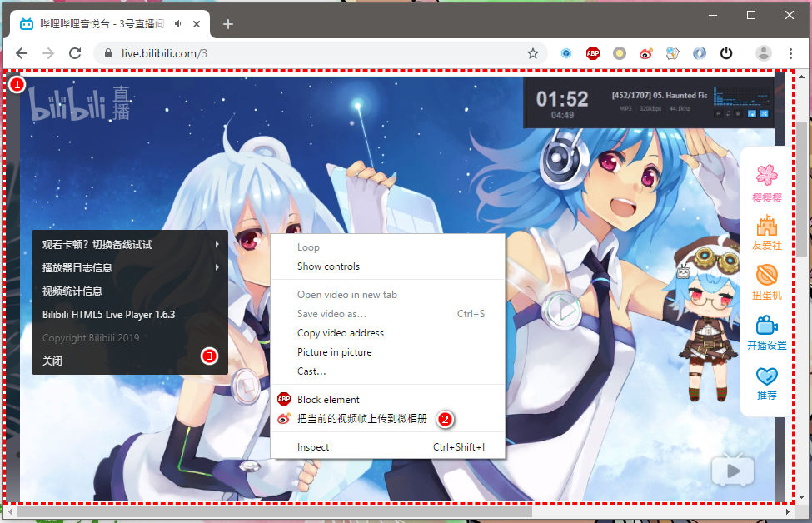
Task: Choose Open video in new tab
Action: pyautogui.click(x=387, y=295)
